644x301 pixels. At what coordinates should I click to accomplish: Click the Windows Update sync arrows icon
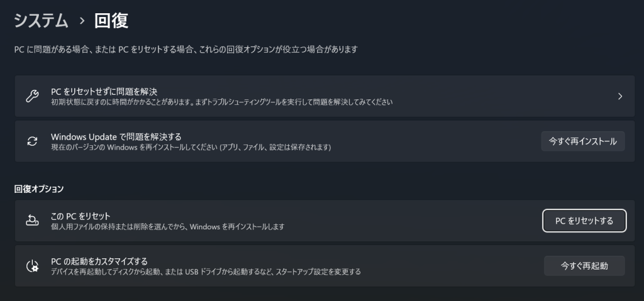tap(32, 141)
